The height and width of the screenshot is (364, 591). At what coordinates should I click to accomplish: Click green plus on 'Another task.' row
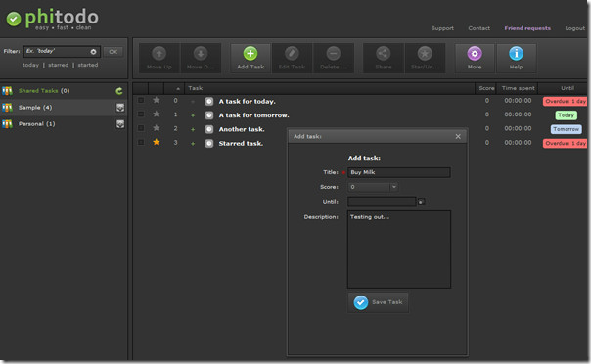(193, 129)
